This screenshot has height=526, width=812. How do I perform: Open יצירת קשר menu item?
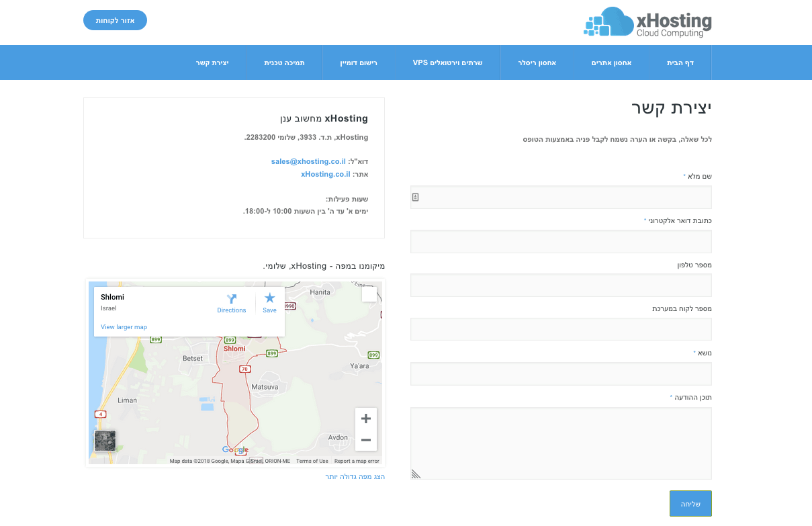212,62
